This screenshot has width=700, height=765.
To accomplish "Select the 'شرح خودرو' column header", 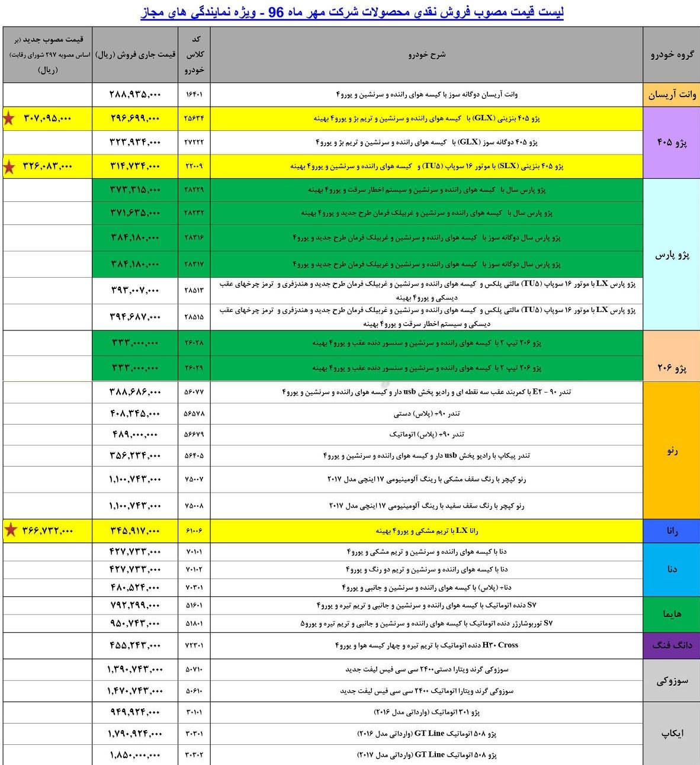I will coord(426,54).
